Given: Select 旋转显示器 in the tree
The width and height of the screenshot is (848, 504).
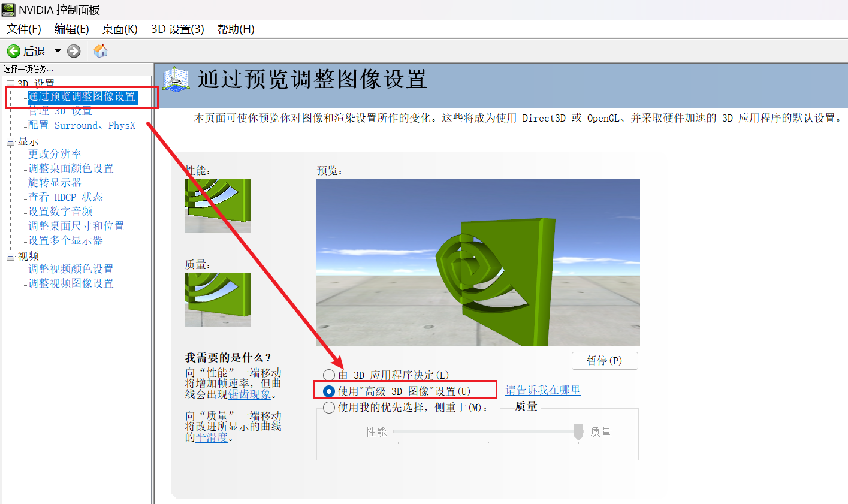Looking at the screenshot, I should (55, 183).
